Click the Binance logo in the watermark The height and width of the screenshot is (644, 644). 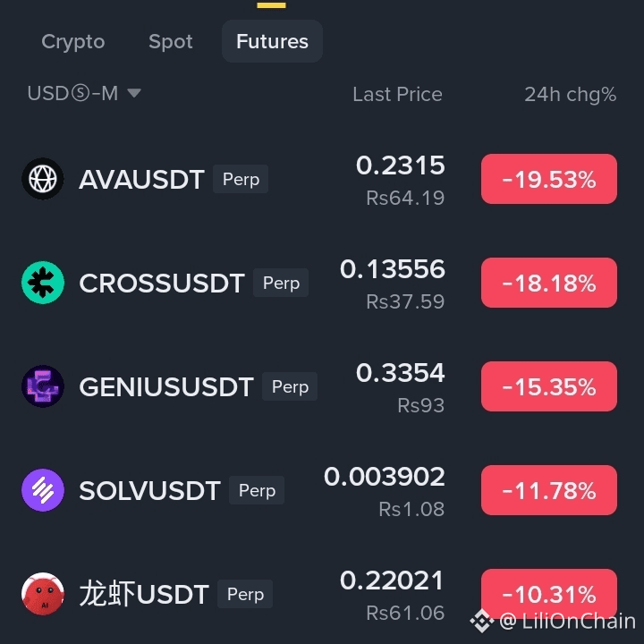pos(482,621)
